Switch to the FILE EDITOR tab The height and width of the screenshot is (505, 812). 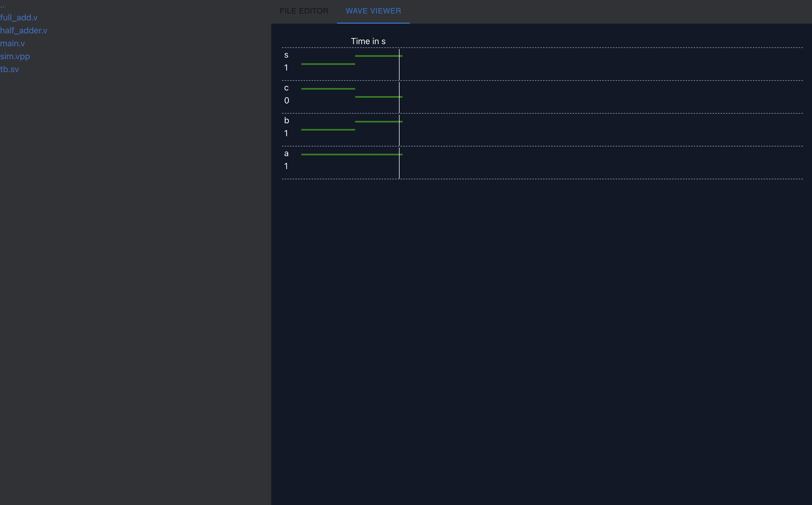304,11
